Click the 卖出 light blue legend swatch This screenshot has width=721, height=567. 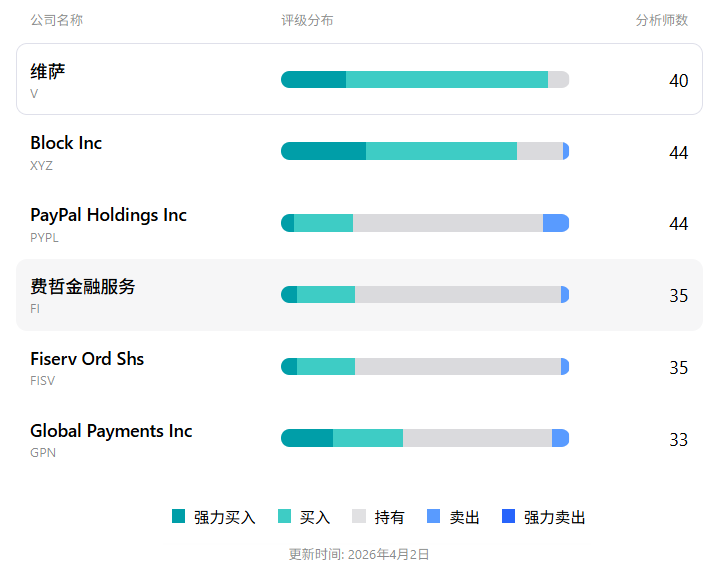click(x=433, y=516)
